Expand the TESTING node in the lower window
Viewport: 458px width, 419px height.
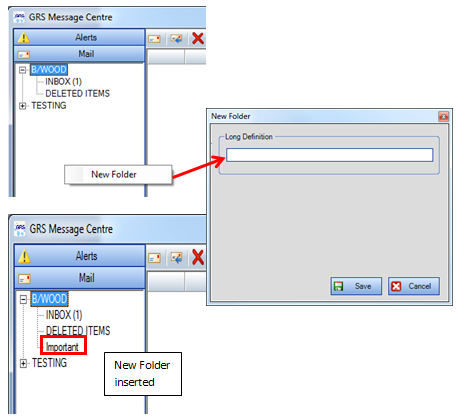[23, 363]
